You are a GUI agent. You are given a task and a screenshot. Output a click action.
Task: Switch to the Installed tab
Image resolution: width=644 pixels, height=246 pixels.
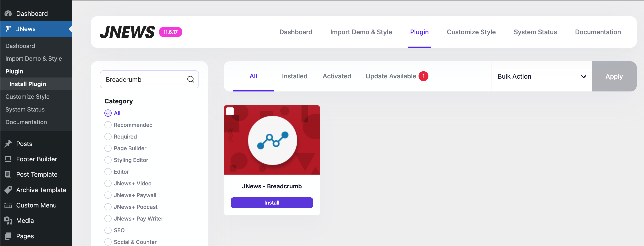click(x=294, y=76)
